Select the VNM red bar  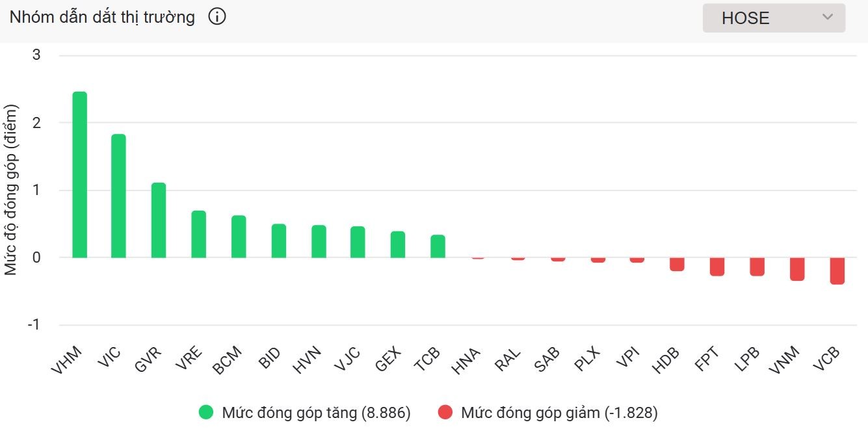tap(797, 268)
